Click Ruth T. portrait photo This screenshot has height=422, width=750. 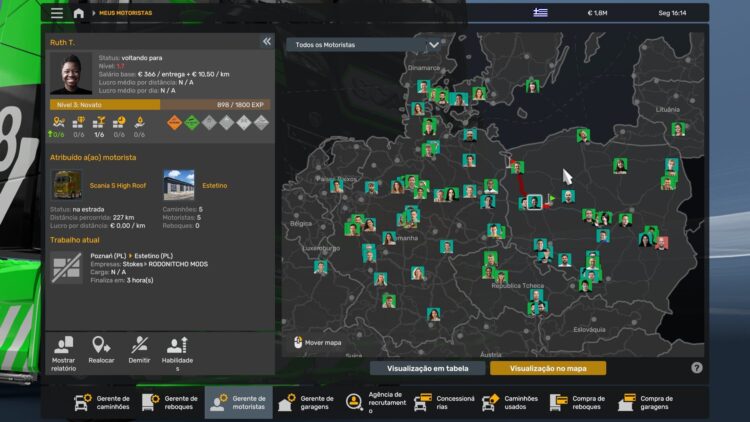point(71,74)
